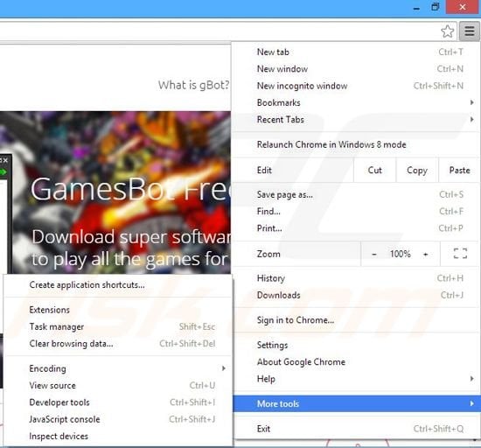Expand the Encoding submenu arrow
The height and width of the screenshot is (448, 481).
(x=224, y=368)
